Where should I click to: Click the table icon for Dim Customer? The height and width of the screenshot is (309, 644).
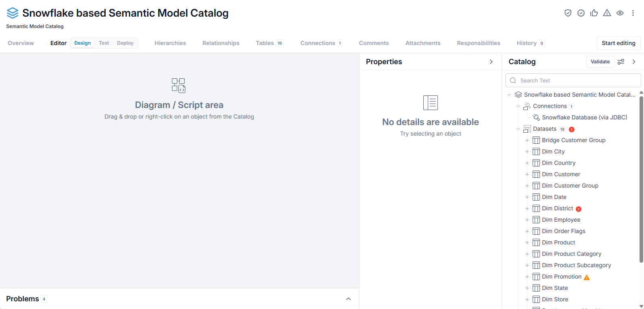(536, 175)
